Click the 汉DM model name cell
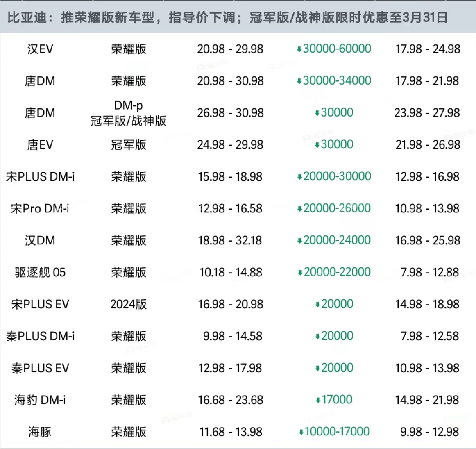Image resolution: width=476 pixels, height=449 pixels. tap(40, 241)
